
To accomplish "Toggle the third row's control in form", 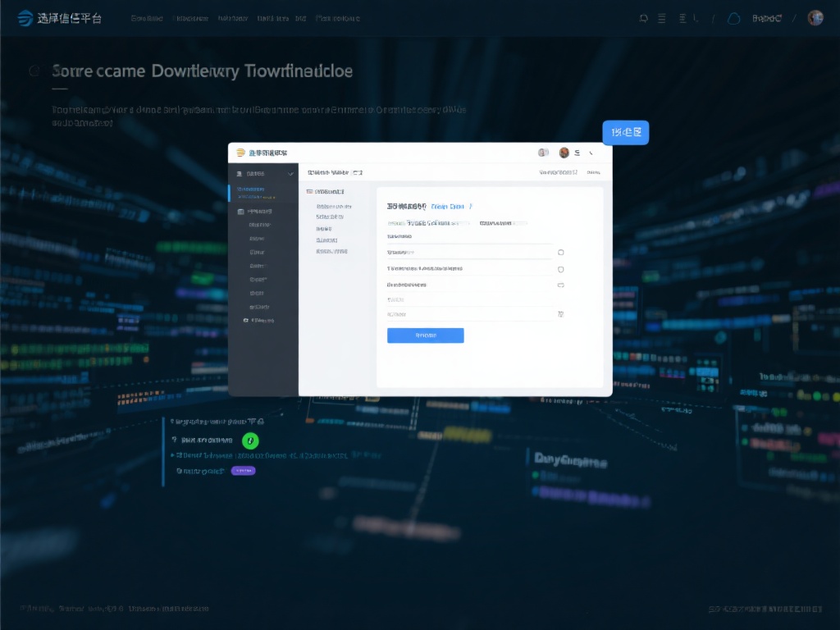I will coord(561,285).
